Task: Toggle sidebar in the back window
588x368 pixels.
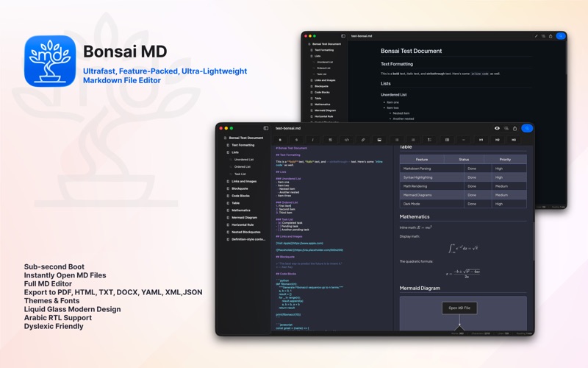Action: tap(343, 36)
